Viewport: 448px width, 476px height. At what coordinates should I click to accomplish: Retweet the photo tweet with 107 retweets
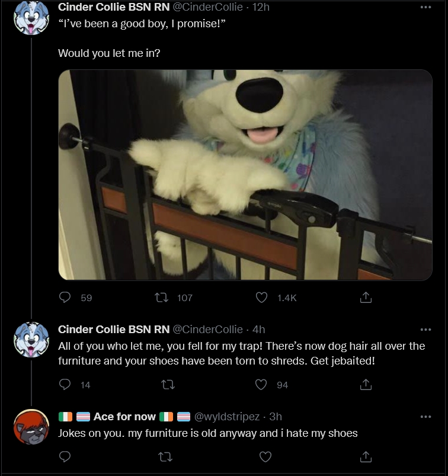coord(161,298)
